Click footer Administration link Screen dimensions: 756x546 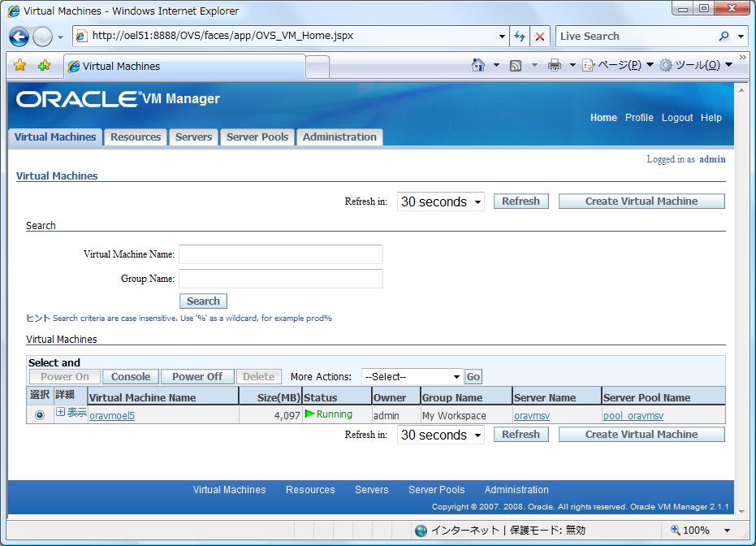tap(516, 490)
